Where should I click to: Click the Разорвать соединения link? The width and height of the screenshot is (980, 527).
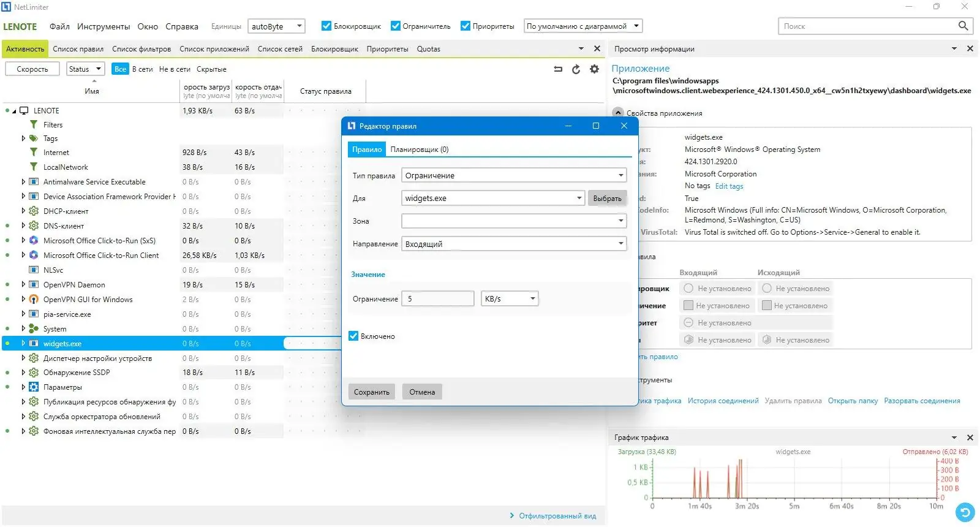point(922,401)
